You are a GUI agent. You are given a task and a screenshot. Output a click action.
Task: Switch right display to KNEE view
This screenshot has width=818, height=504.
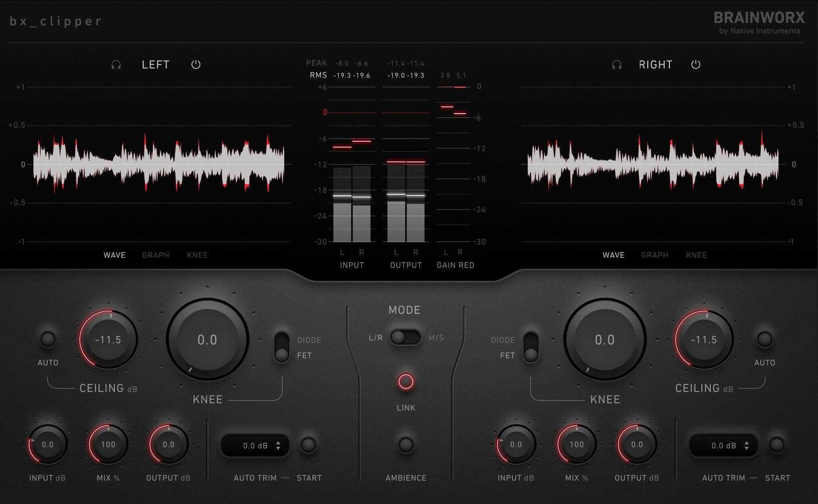tap(697, 255)
